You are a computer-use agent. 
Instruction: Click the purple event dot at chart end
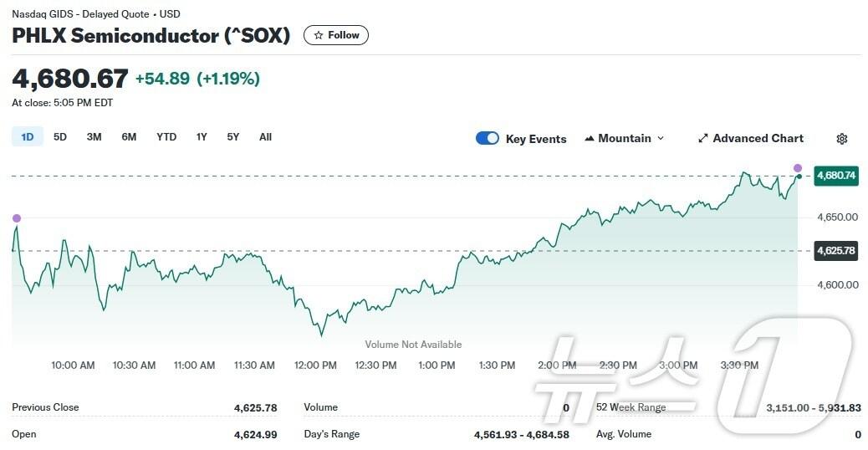[798, 168]
